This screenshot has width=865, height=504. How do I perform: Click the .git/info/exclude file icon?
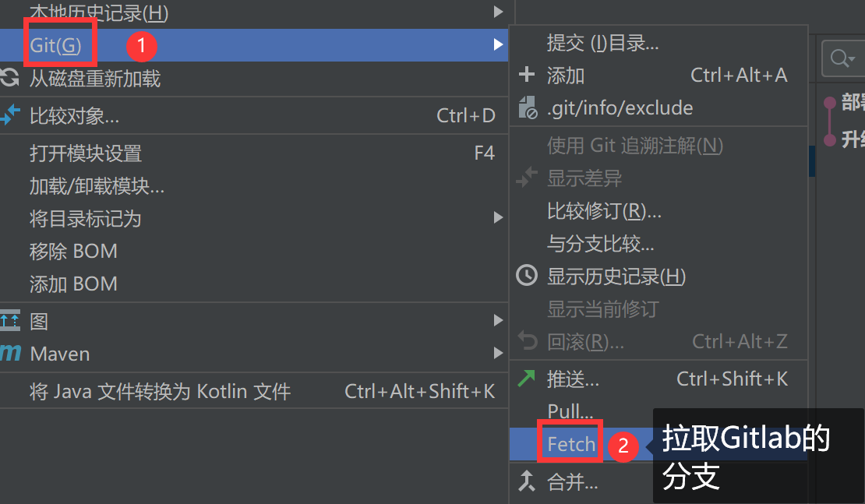(x=528, y=107)
